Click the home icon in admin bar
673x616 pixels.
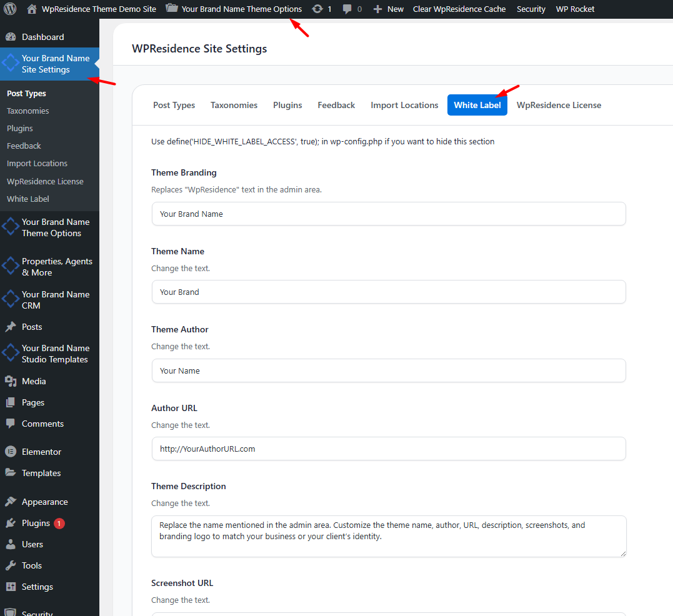pyautogui.click(x=32, y=9)
